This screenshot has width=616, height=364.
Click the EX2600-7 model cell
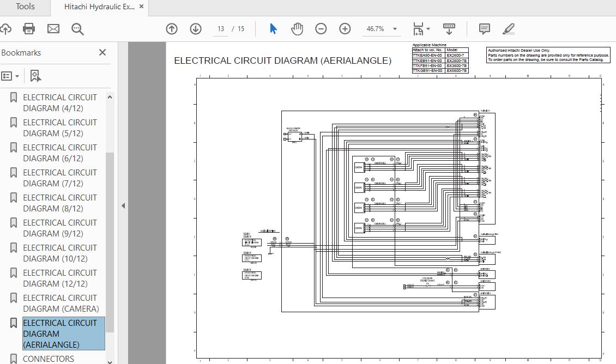pos(456,56)
